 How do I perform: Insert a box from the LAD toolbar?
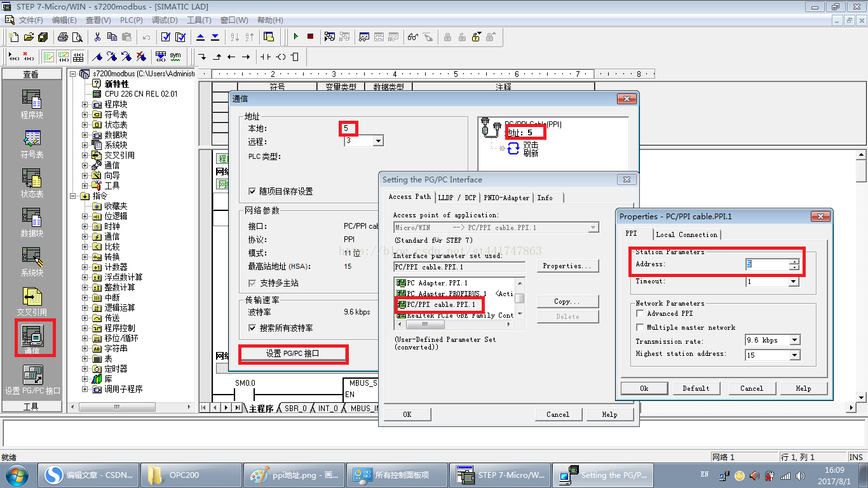[294, 57]
